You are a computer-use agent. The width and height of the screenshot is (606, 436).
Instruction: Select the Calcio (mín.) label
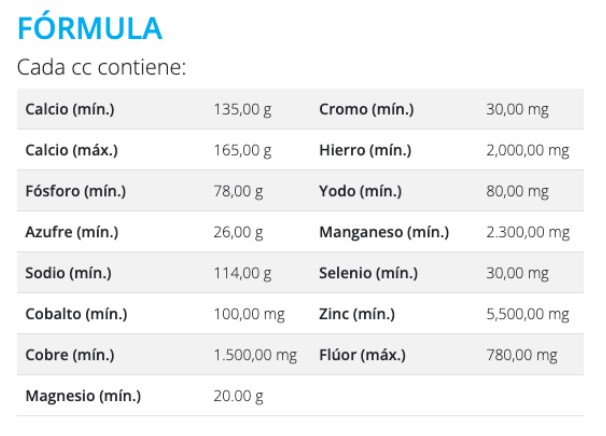pos(70,109)
